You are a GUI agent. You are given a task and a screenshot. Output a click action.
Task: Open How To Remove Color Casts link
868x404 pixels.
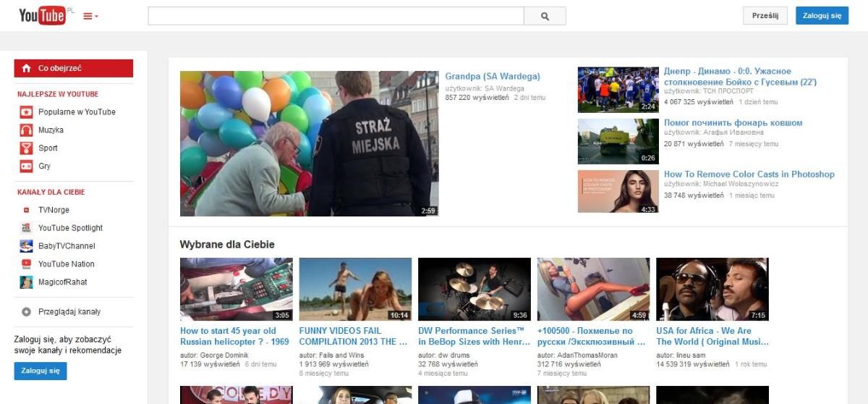click(x=749, y=174)
